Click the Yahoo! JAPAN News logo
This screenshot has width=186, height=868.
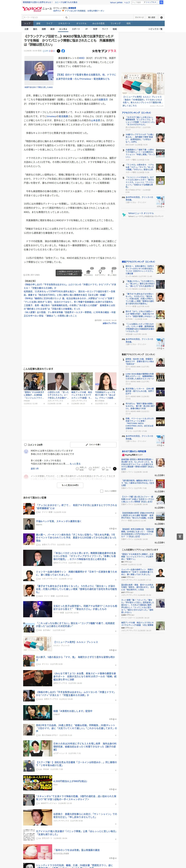point(37,9)
